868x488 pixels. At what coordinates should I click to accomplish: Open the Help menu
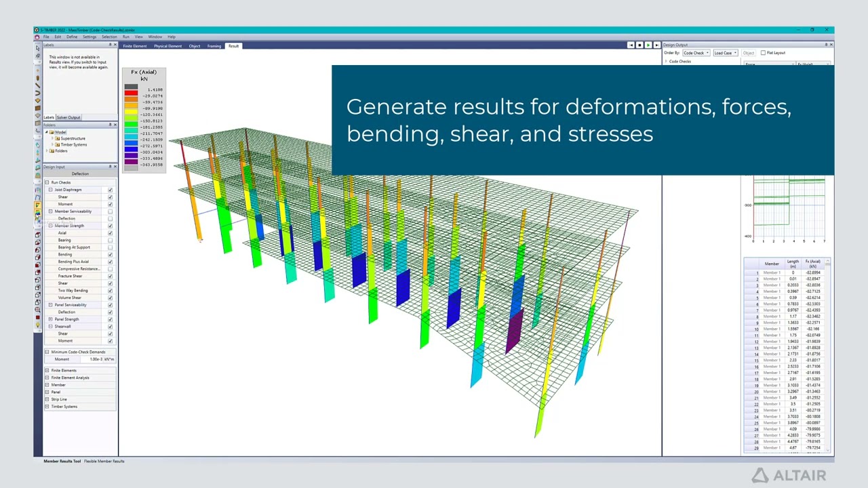(172, 37)
